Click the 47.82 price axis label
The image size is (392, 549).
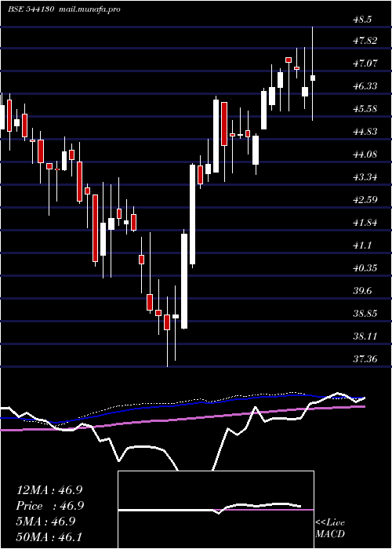coord(365,41)
